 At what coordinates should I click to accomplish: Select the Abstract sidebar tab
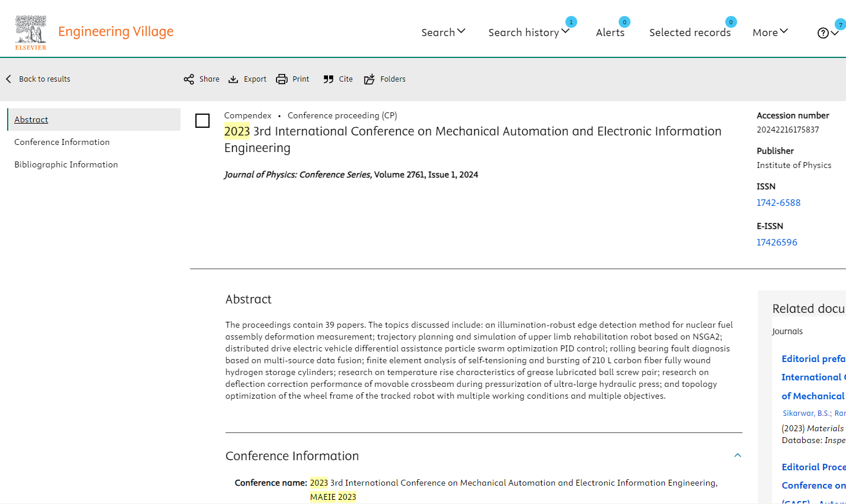click(x=94, y=119)
